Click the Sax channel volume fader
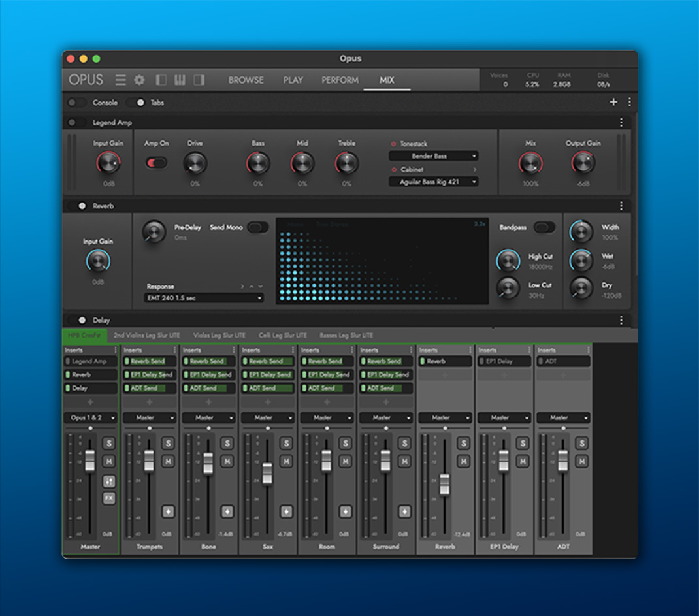This screenshot has width=699, height=616. [267, 474]
